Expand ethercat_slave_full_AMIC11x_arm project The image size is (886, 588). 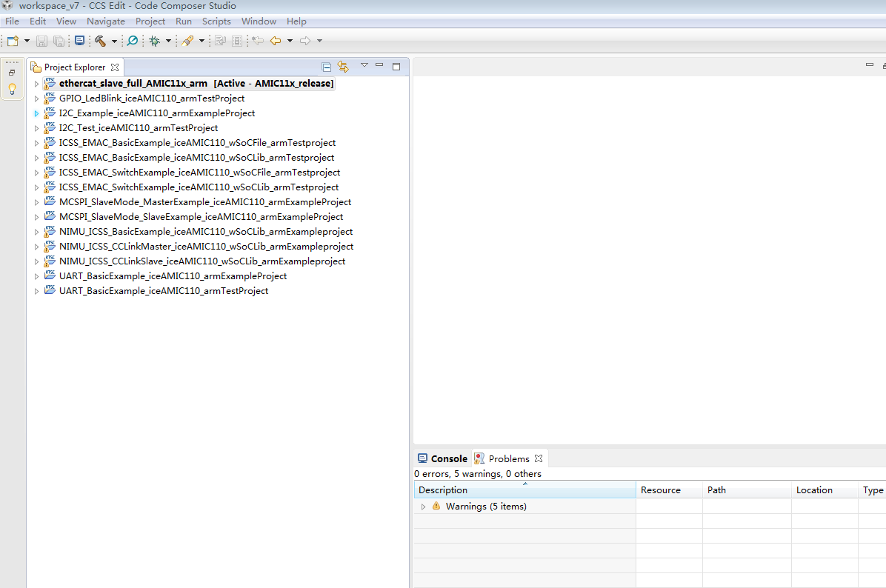click(36, 84)
